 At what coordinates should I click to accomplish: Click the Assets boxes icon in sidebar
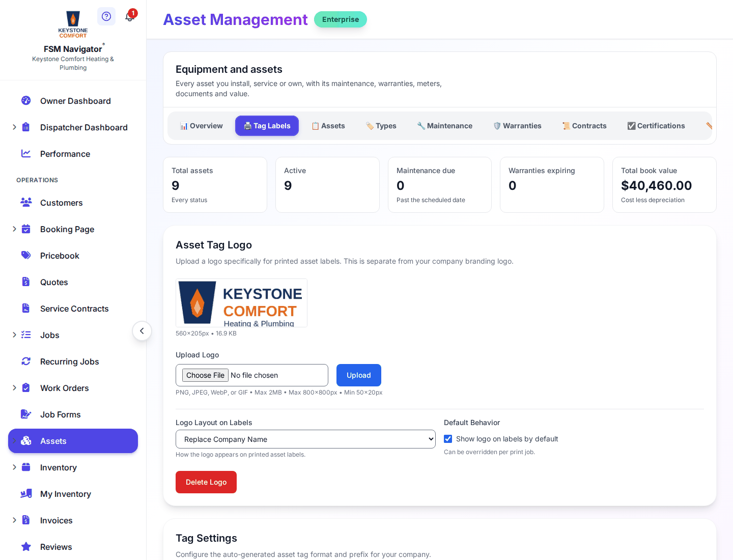tap(26, 441)
